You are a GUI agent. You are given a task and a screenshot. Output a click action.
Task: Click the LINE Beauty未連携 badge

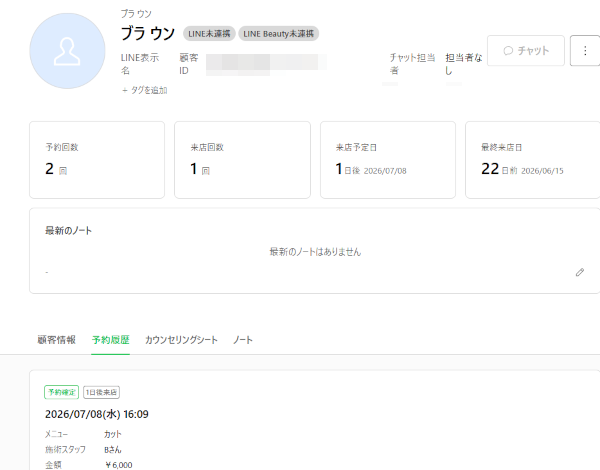[x=279, y=34]
